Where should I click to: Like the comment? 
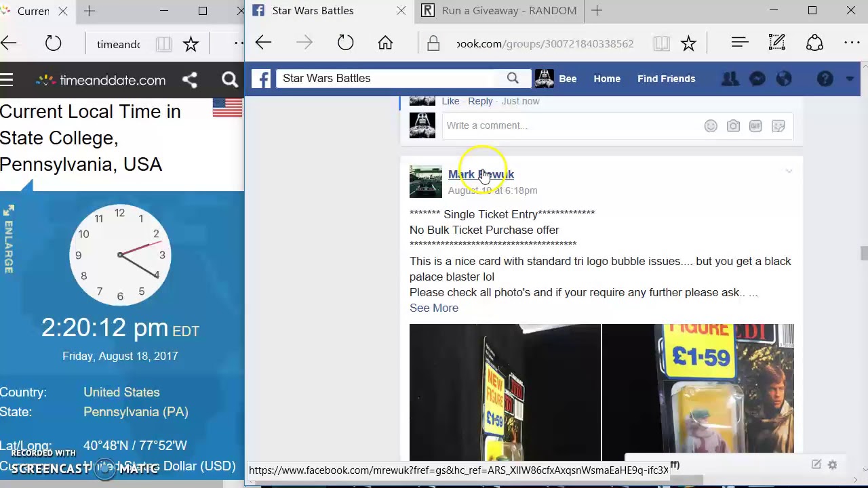point(450,101)
